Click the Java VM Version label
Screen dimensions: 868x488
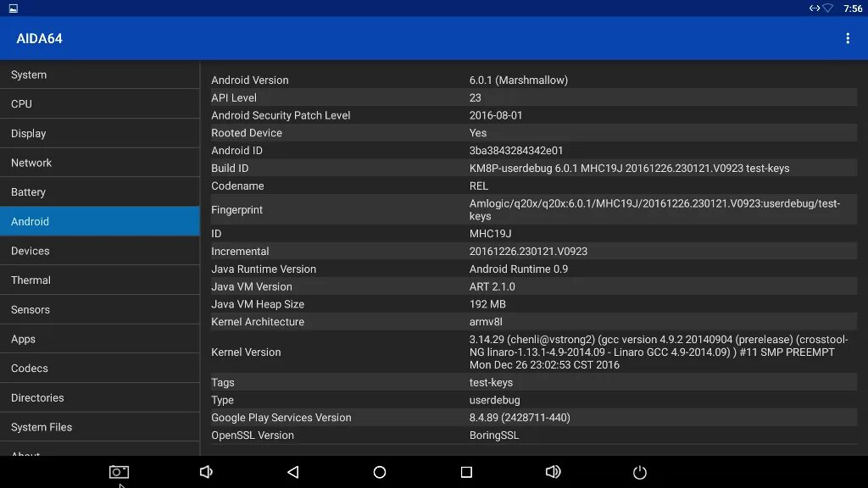pyautogui.click(x=251, y=286)
